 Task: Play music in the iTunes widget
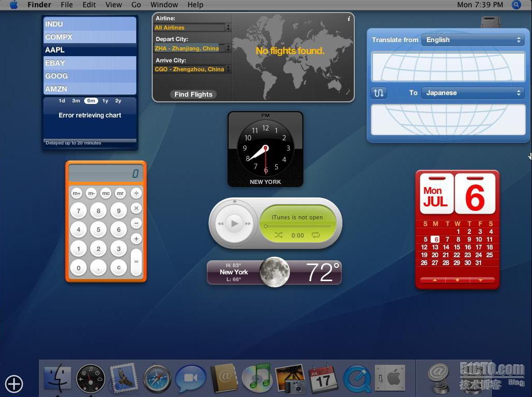coord(234,223)
